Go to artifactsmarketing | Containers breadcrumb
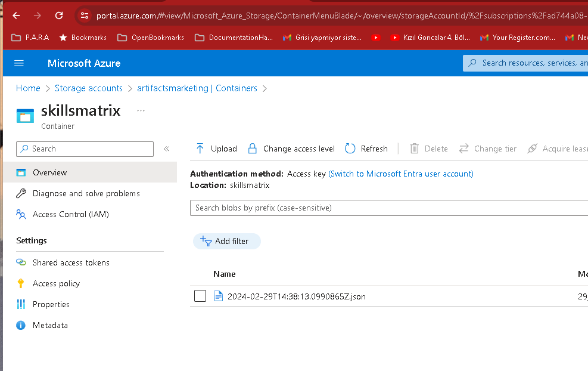 tap(197, 88)
